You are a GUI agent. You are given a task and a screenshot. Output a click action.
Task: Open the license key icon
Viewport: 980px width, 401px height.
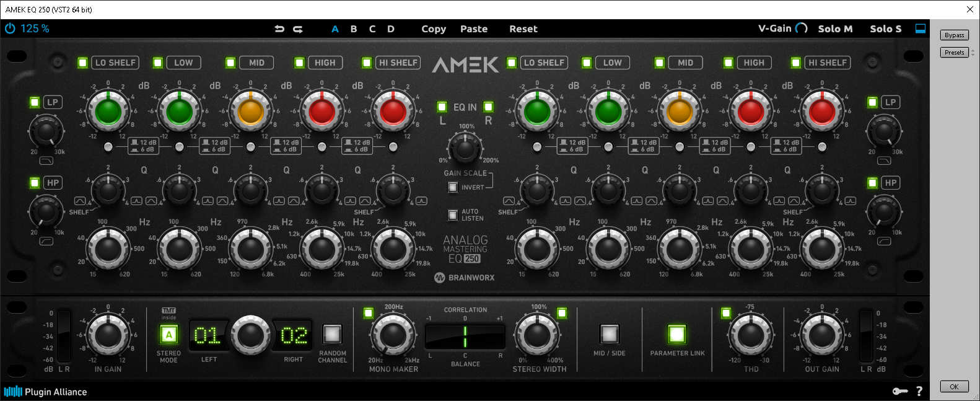tap(899, 391)
